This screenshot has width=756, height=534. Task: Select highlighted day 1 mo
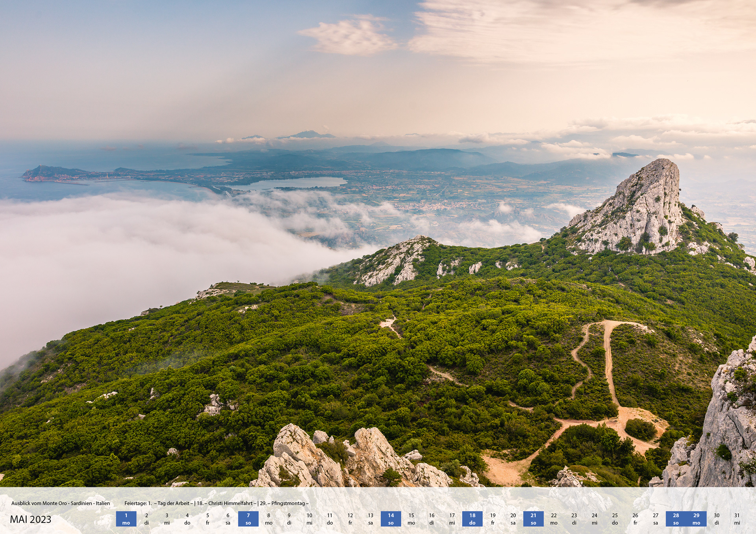126,519
